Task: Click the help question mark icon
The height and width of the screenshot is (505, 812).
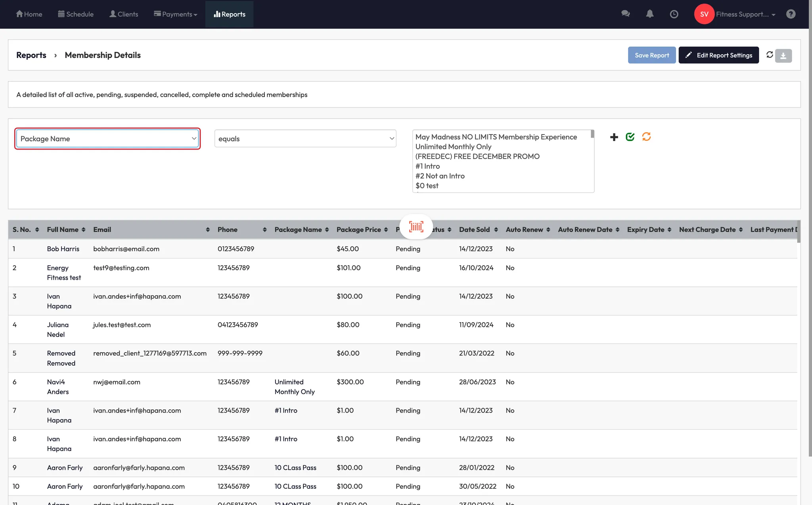Action: coord(791,14)
